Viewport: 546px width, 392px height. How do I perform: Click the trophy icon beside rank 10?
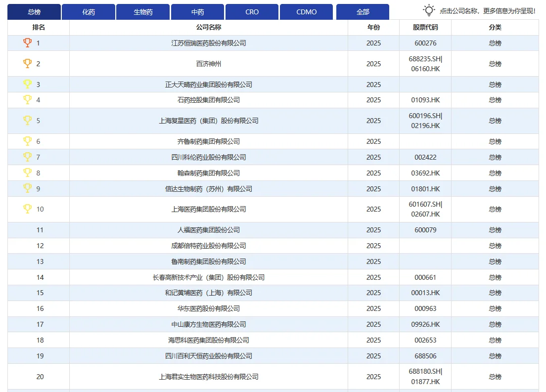(27, 209)
